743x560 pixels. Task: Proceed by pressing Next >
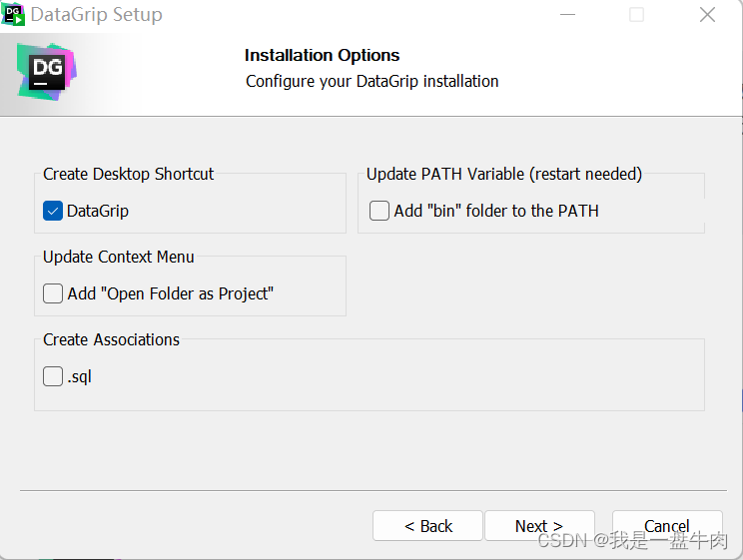(539, 526)
